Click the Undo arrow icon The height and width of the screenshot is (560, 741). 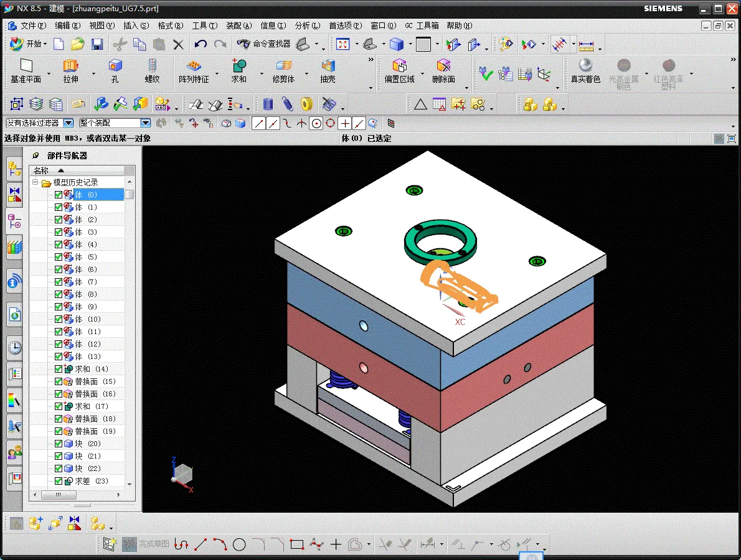[201, 44]
